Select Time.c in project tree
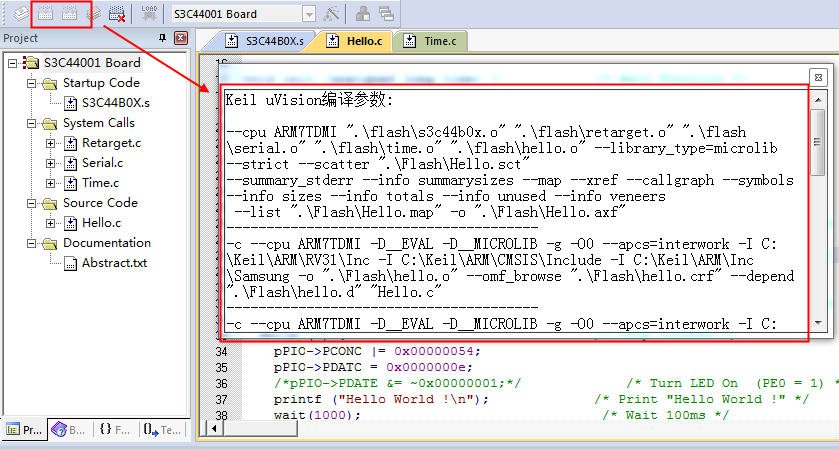Viewport: 839px width, 449px height. [x=100, y=183]
